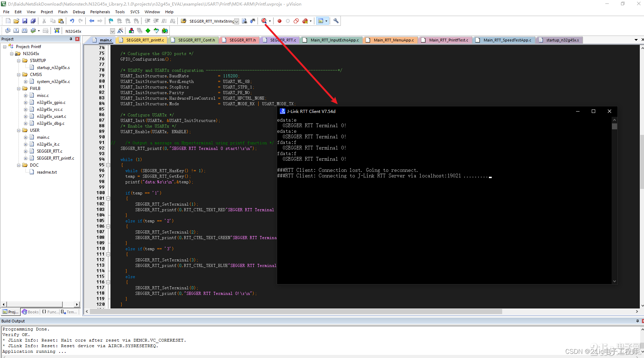644x358 pixels.
Task: Expand system_n32g45x.c in the tree
Action: pos(26,81)
